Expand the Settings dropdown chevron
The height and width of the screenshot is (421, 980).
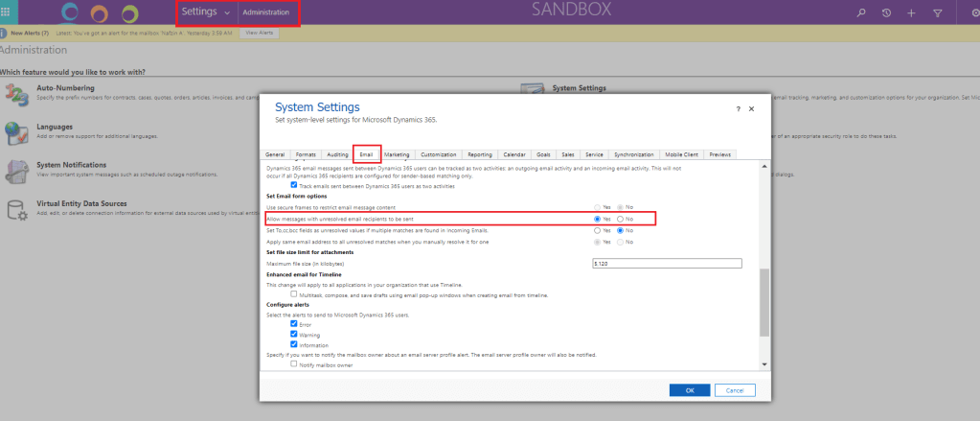pyautogui.click(x=227, y=13)
